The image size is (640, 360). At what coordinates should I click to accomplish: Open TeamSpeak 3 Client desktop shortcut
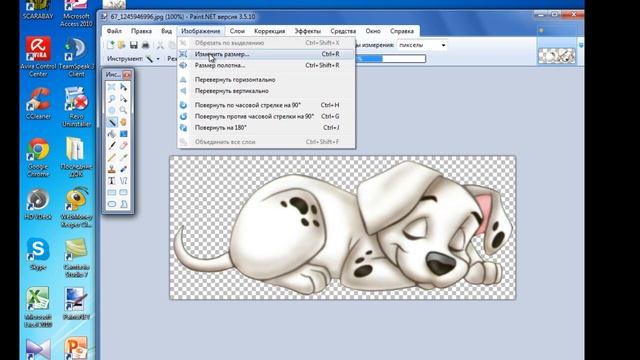(x=76, y=57)
